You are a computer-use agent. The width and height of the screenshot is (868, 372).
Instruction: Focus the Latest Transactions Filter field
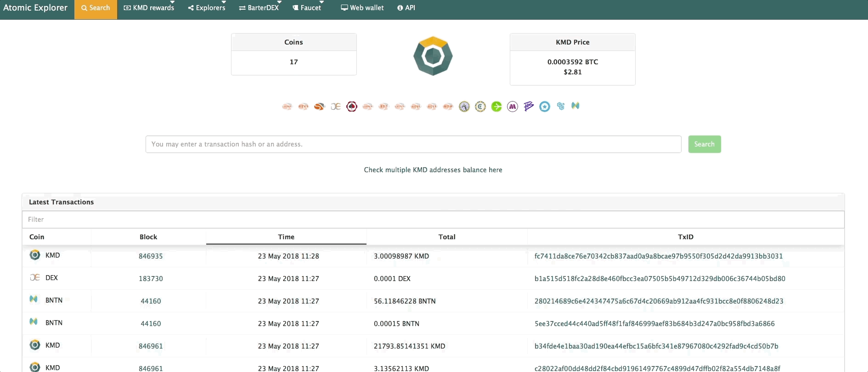(433, 220)
